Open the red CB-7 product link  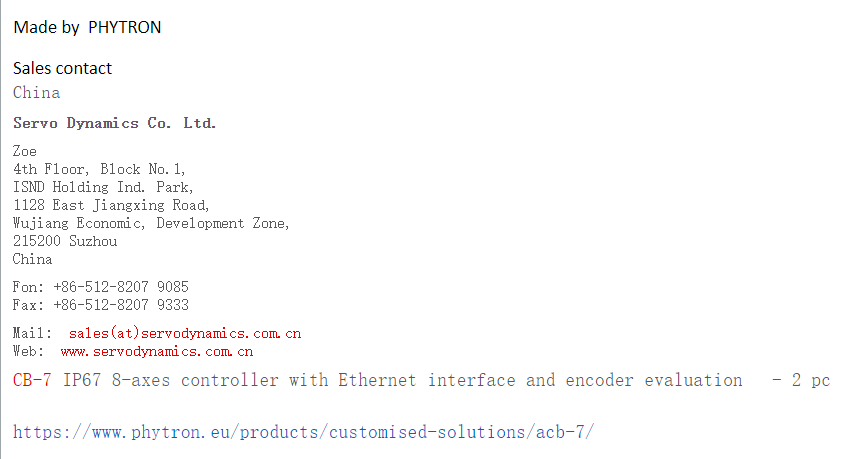(x=32, y=381)
